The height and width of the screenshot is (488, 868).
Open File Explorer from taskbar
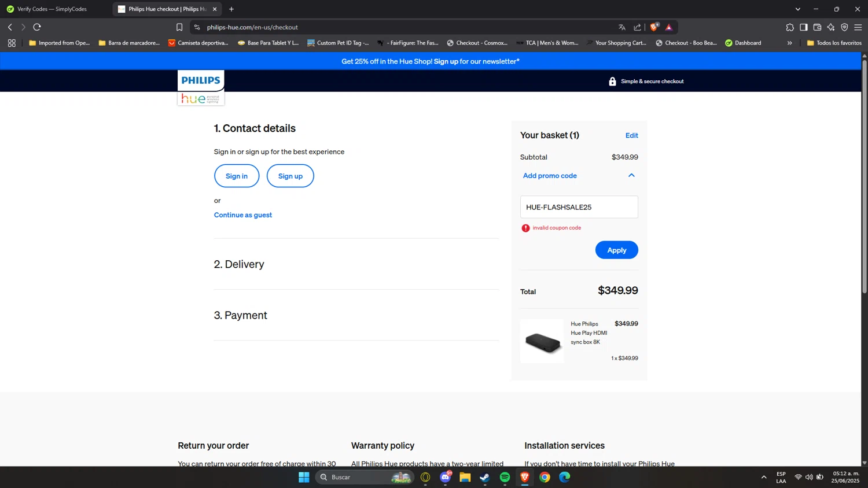pos(465,477)
